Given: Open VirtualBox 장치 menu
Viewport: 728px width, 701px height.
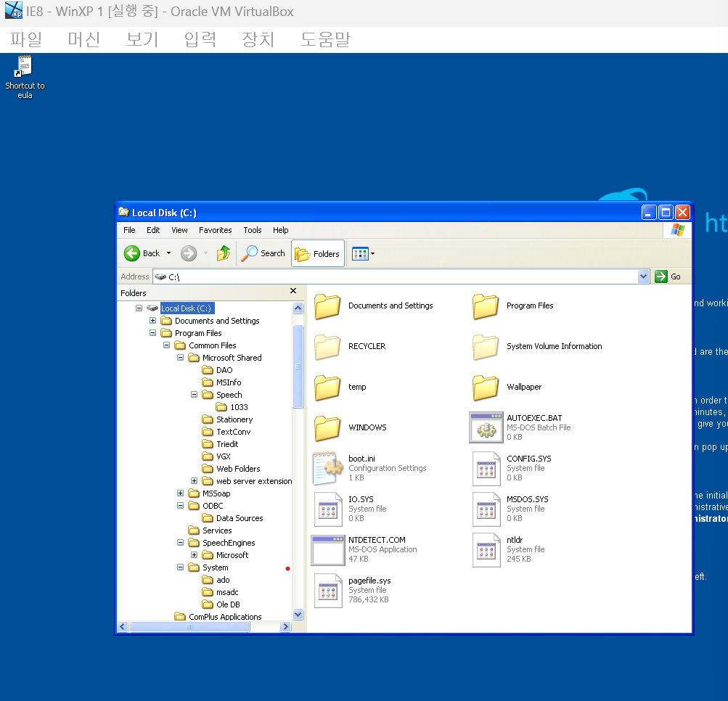Looking at the screenshot, I should pos(258,39).
